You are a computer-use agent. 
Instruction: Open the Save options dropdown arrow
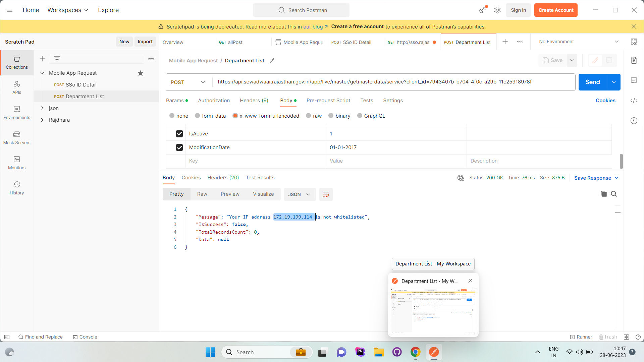point(572,60)
